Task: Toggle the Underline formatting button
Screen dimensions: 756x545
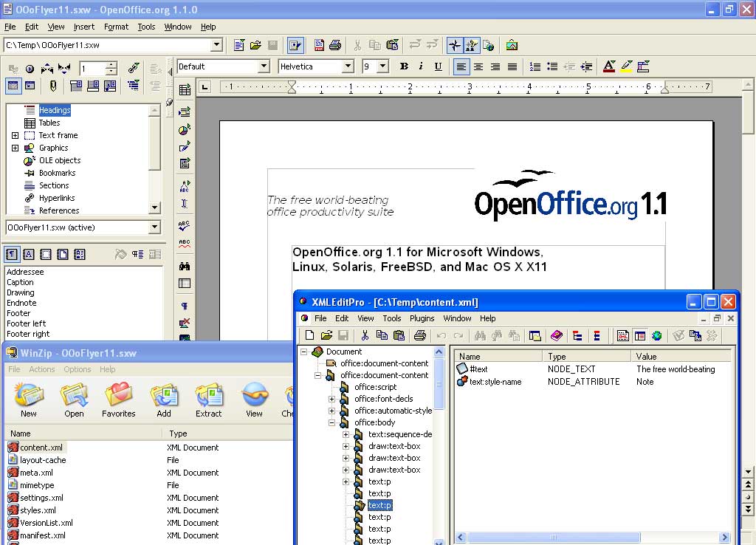Action: click(x=438, y=66)
